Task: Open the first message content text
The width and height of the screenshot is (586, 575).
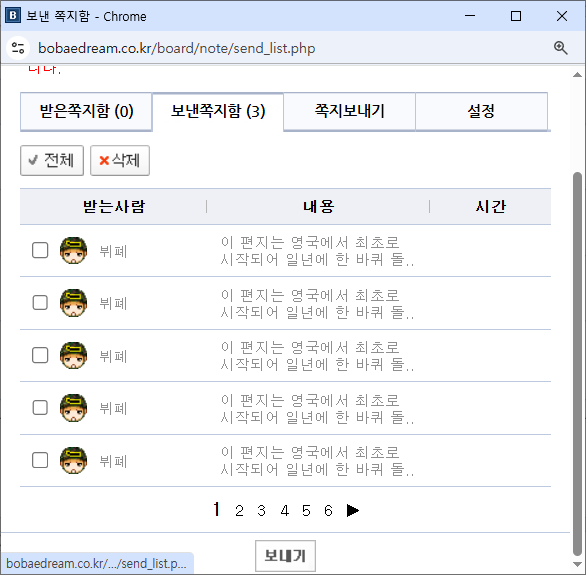Action: tap(317, 251)
